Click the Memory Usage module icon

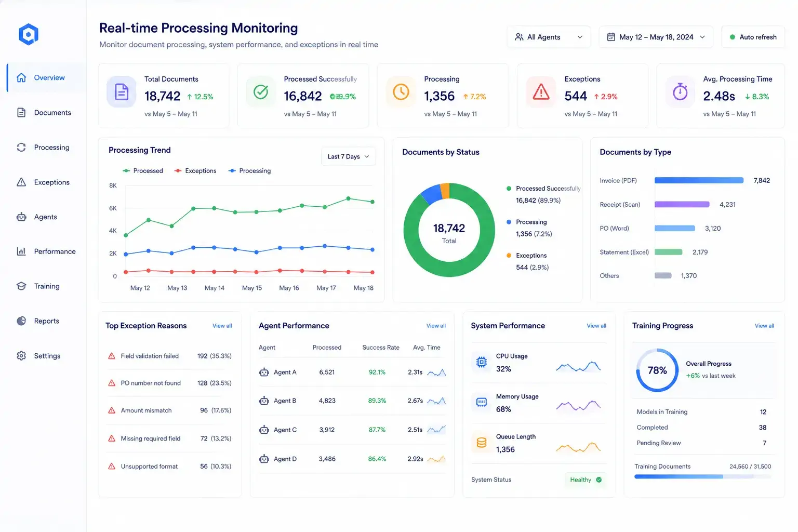tap(482, 402)
